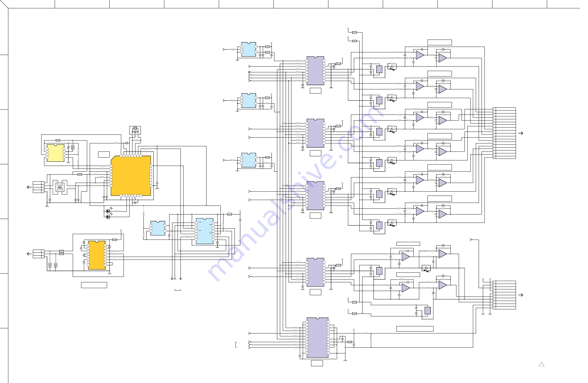Select the transformer symbol next to the four-pin connector
This screenshot has width=588, height=383.
tap(60, 187)
